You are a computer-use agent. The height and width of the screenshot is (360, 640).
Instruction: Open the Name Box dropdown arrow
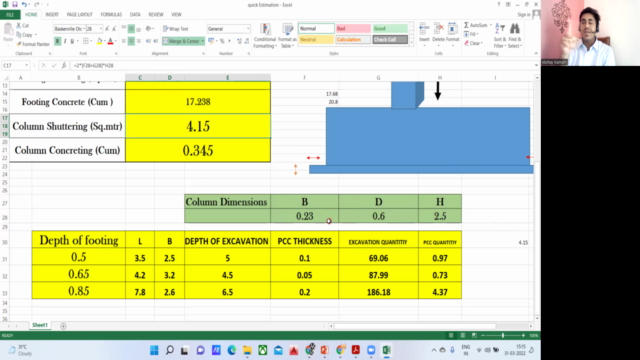[x=27, y=65]
